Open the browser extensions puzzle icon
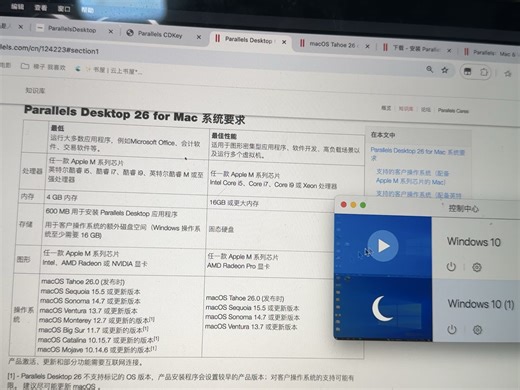520x390 pixels. click(484, 72)
